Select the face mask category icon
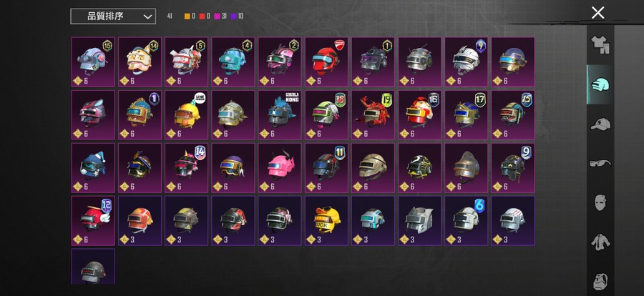This screenshot has width=644, height=296. pos(600,202)
